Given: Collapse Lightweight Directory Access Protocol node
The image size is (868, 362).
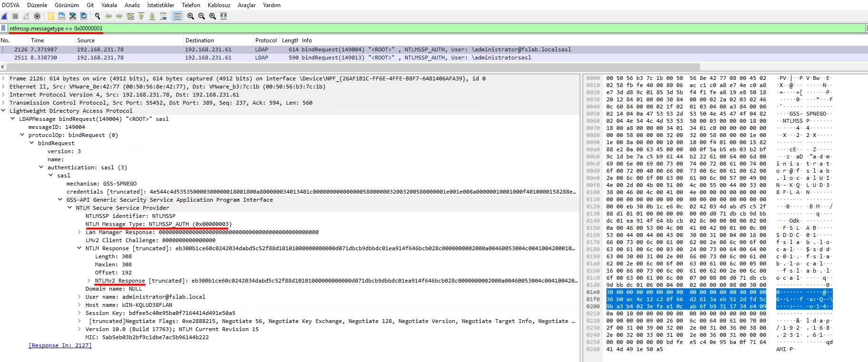Looking at the screenshot, I should tap(4, 111).
